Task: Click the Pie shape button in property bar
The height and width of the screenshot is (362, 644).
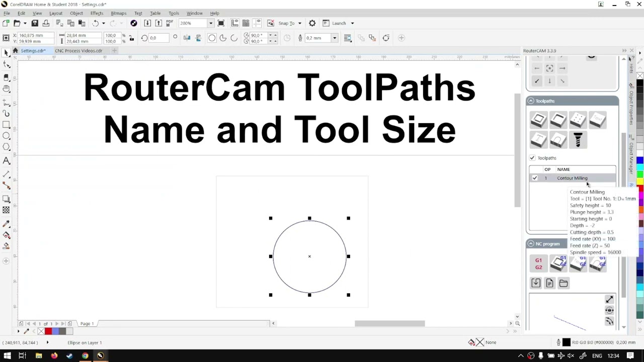Action: [x=223, y=38]
